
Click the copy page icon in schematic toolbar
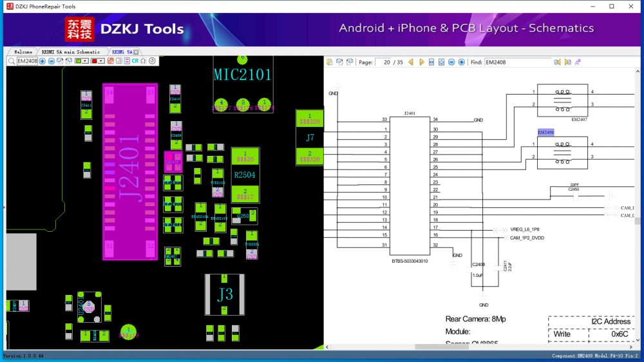coord(329,62)
